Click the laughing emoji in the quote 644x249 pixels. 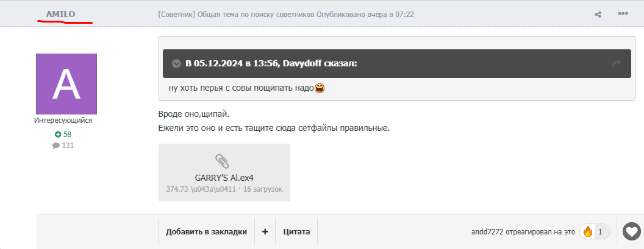click(320, 88)
